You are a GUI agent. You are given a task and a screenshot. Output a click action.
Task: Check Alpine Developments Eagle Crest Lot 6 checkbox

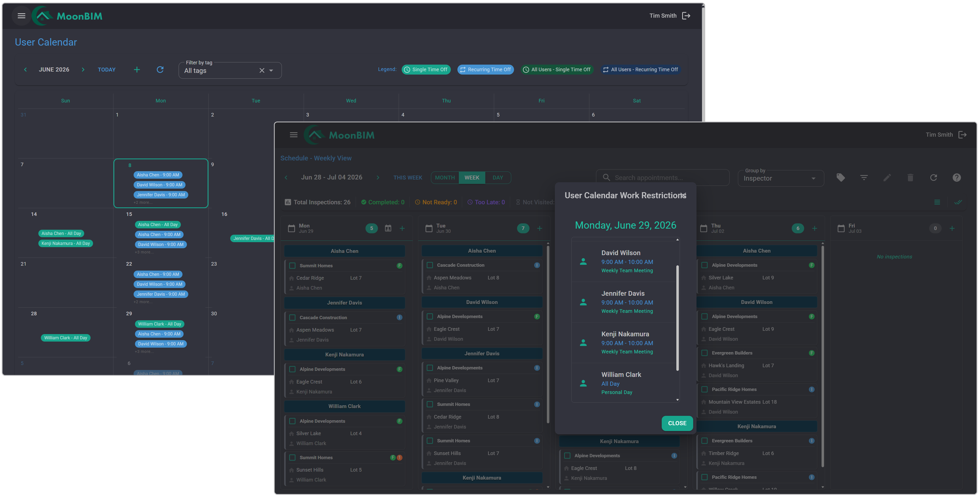(x=292, y=369)
